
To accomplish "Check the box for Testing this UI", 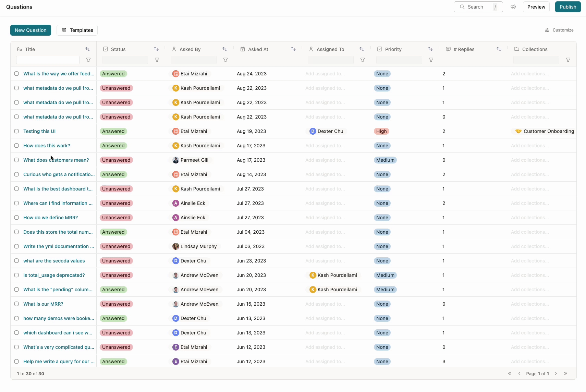I will coord(16,131).
